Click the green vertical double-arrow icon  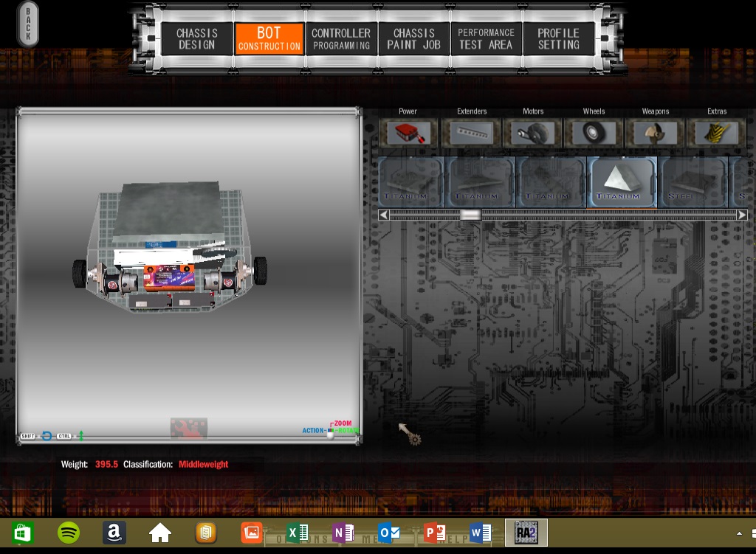pos(81,436)
